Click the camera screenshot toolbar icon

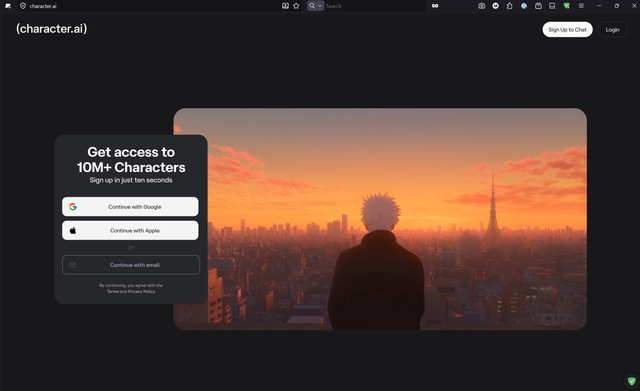coord(482,6)
